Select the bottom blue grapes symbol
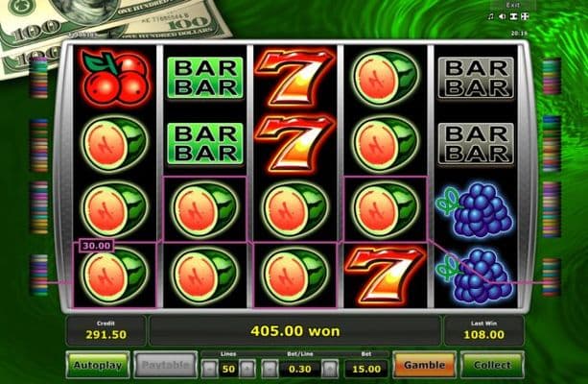Viewport: 588px width, 384px height. [x=475, y=276]
